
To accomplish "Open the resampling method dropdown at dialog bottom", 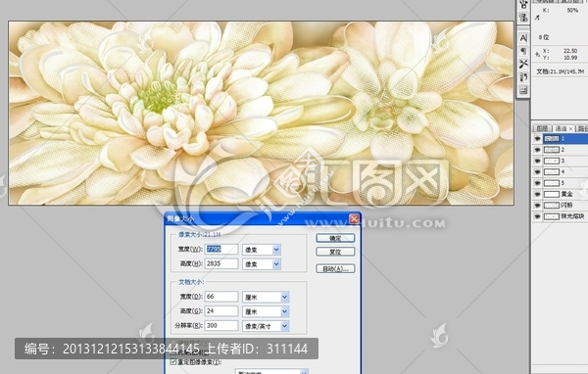I will coord(304,372).
